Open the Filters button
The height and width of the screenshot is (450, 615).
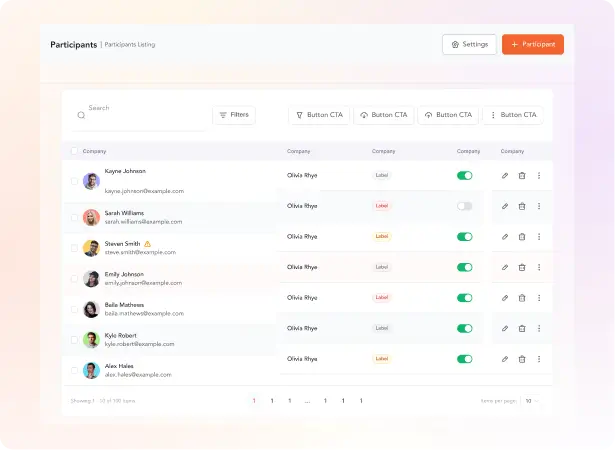pyautogui.click(x=234, y=115)
